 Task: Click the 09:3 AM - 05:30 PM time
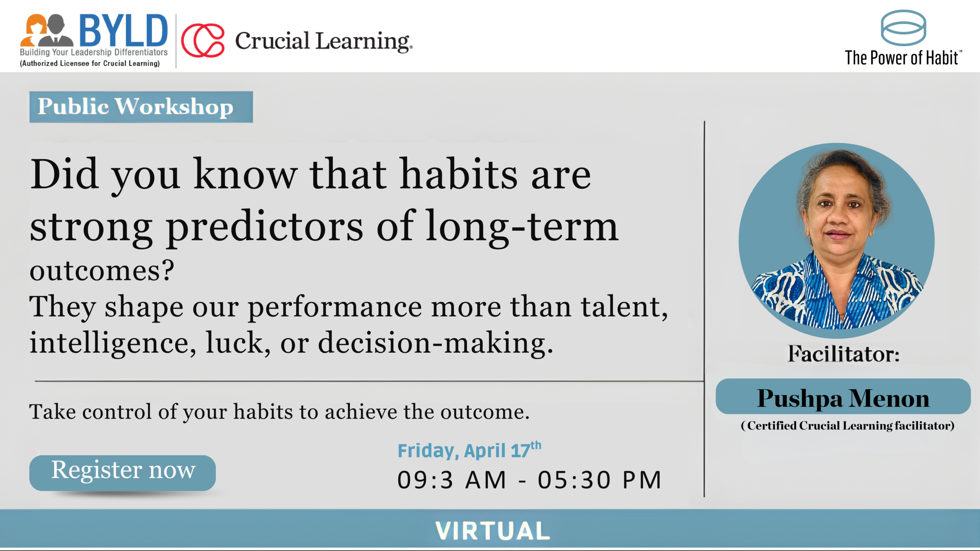(529, 480)
